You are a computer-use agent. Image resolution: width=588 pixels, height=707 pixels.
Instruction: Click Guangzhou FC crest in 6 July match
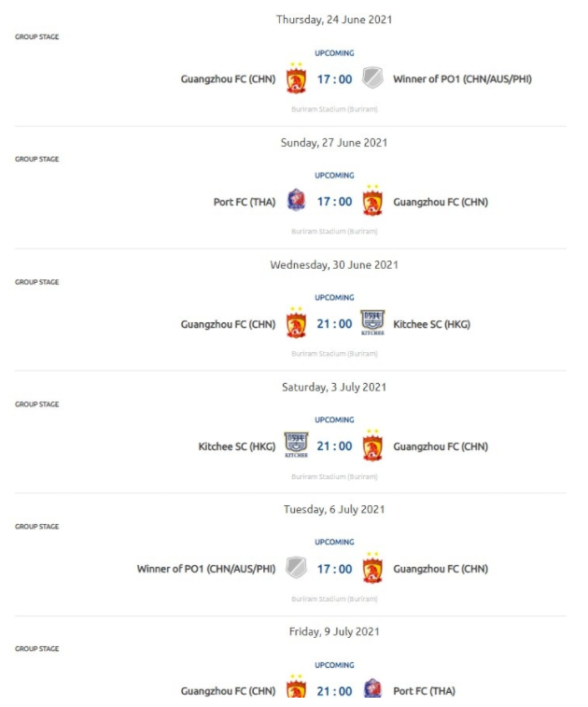coord(372,568)
